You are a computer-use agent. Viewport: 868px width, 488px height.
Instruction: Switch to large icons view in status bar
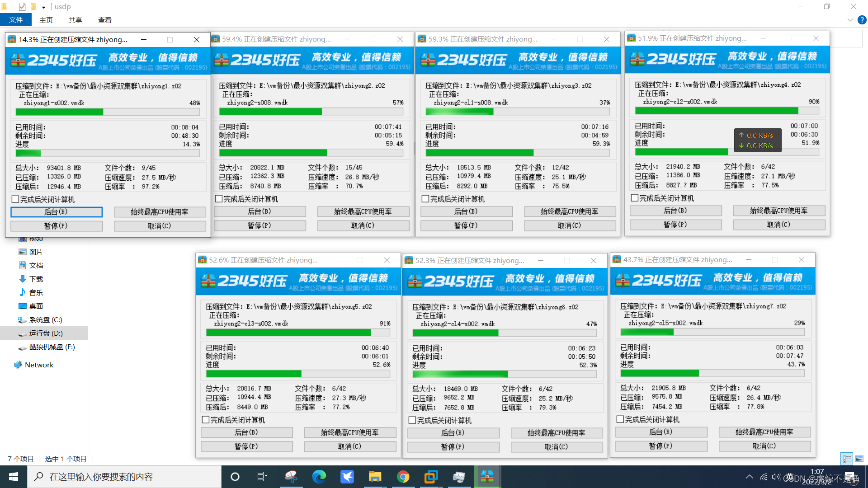click(x=859, y=459)
